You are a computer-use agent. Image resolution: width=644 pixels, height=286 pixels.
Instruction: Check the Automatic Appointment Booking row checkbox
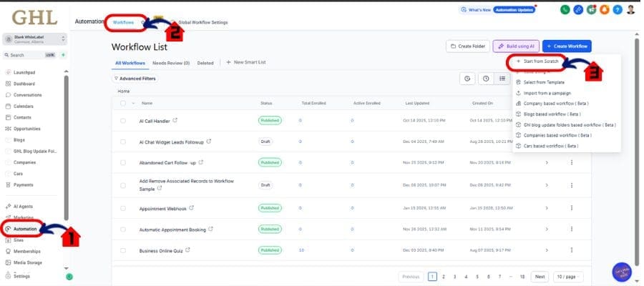point(123,230)
